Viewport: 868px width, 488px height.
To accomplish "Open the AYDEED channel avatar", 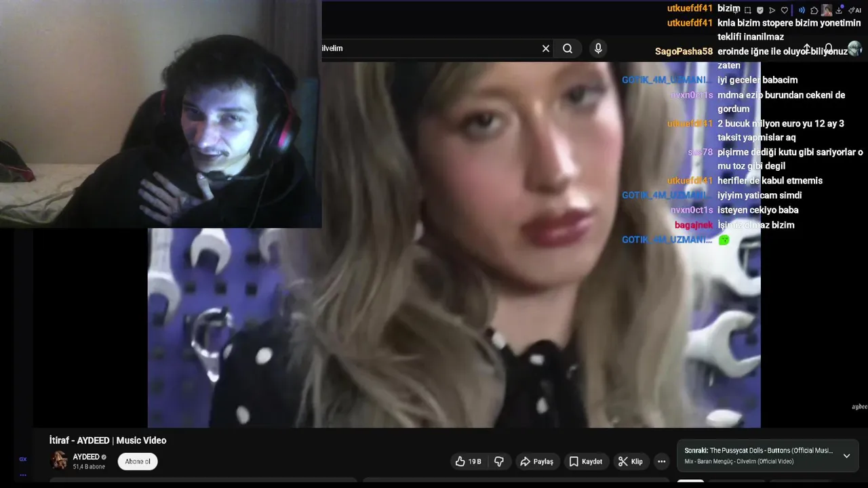I will [x=59, y=461].
